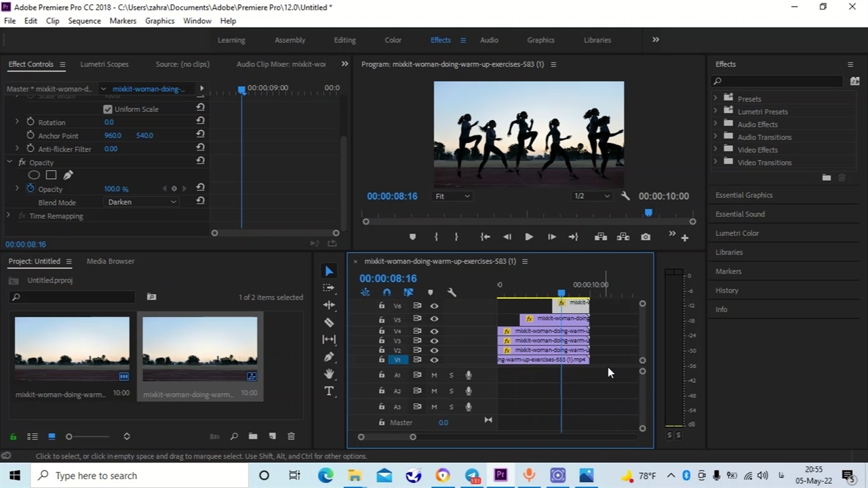
Task: Hide track V6 with eye toggle
Action: (434, 306)
